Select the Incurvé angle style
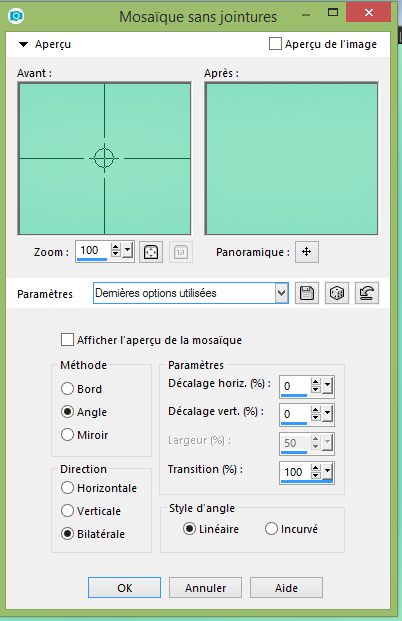Screen dimensions: 402x621 (271, 529)
